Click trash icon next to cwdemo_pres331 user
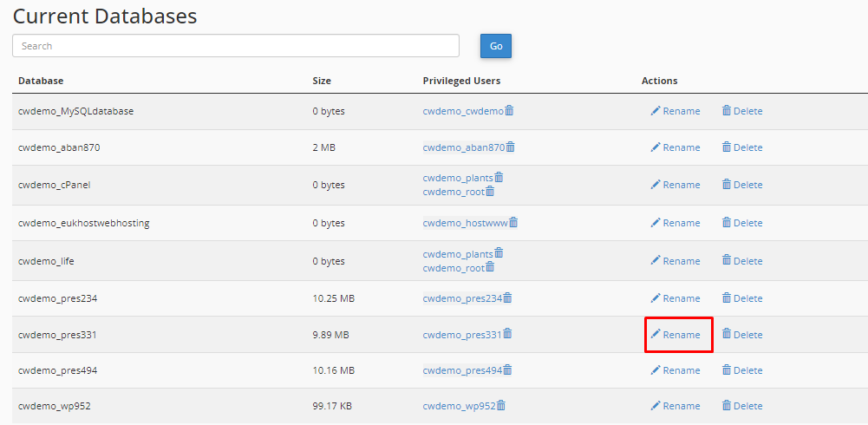This screenshot has width=868, height=425. 507,334
